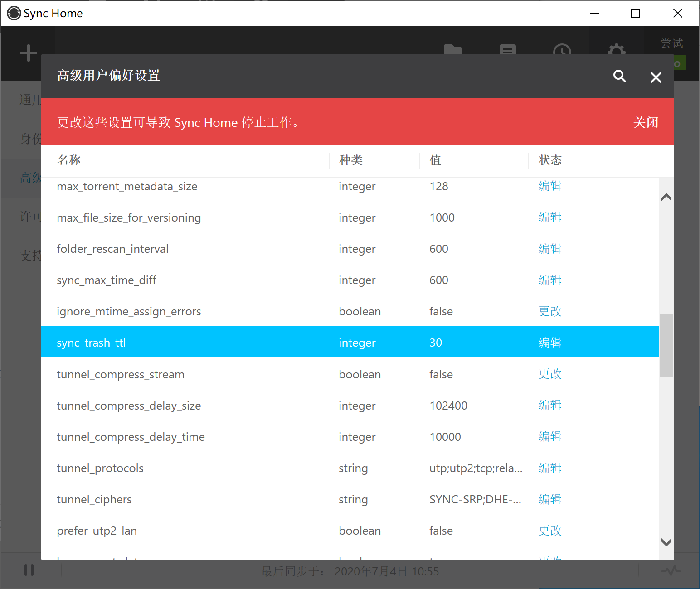
Task: Click boolean type in prefer_utp2_lan row
Action: click(x=360, y=531)
